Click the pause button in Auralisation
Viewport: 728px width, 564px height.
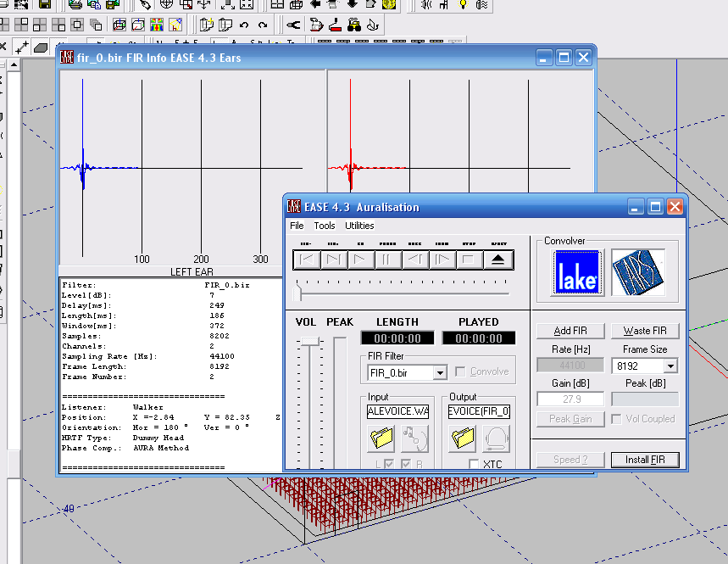point(386,260)
